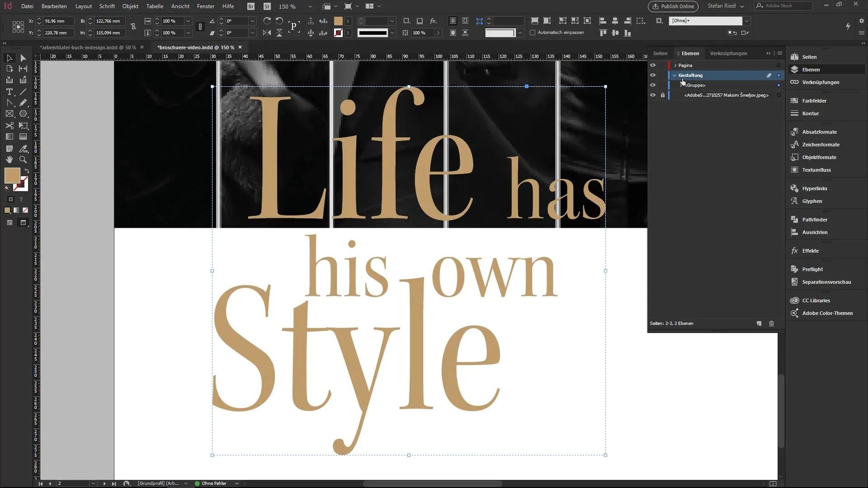Switch to arbeistdatei-buch-indesign.indd document tab
Image resolution: width=868 pixels, height=488 pixels.
pos(88,47)
